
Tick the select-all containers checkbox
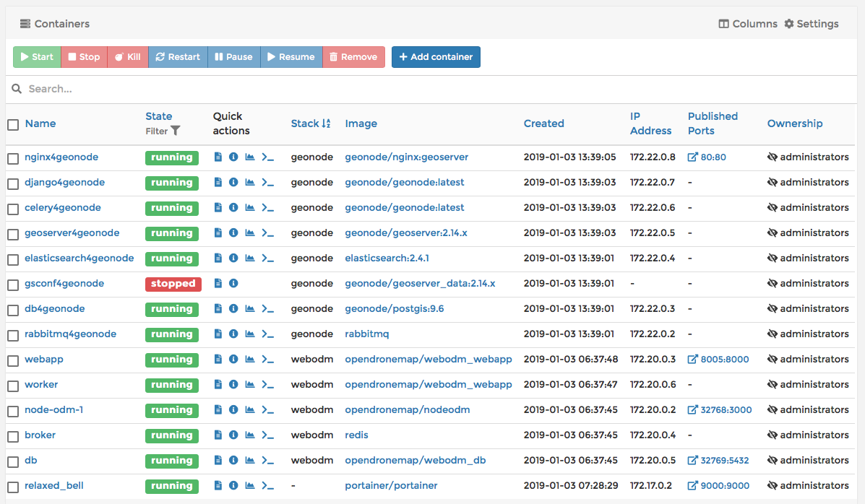(x=13, y=125)
